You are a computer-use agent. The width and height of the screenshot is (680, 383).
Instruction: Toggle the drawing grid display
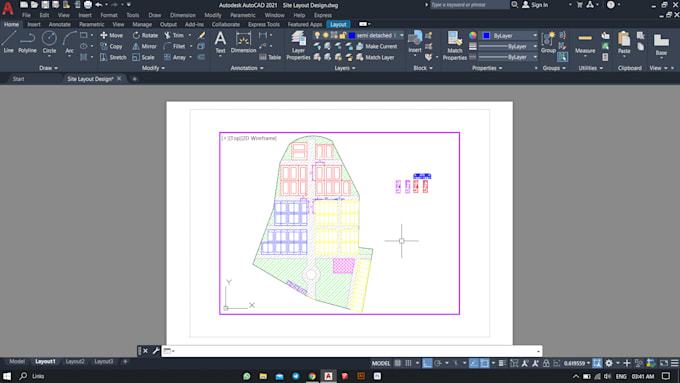(x=398, y=363)
